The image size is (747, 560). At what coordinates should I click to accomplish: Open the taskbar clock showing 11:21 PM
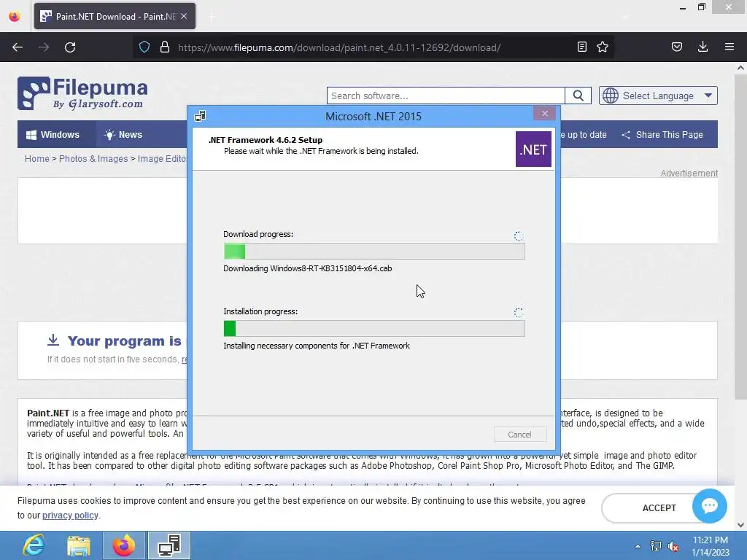click(710, 546)
